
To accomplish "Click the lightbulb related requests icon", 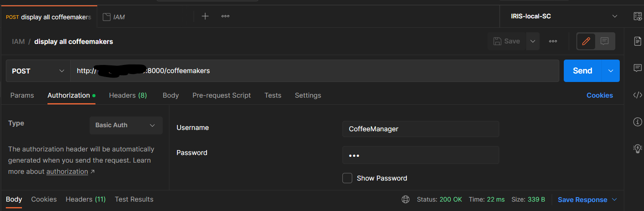I will point(637,149).
